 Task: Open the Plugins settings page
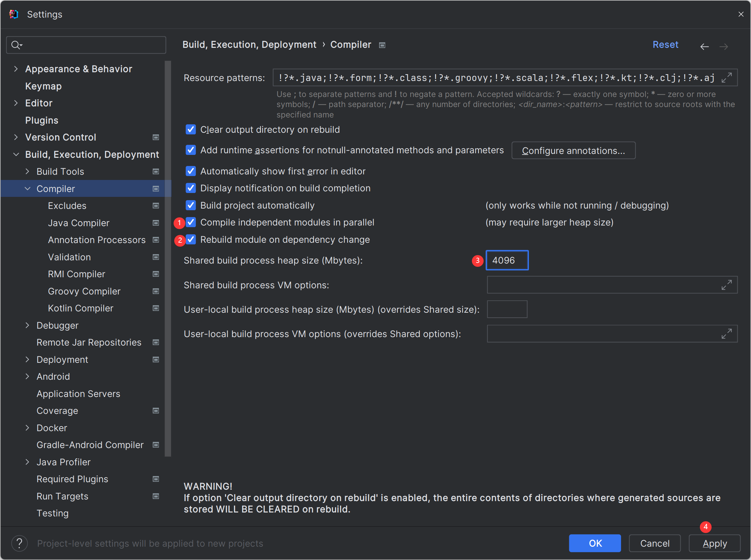coord(42,120)
